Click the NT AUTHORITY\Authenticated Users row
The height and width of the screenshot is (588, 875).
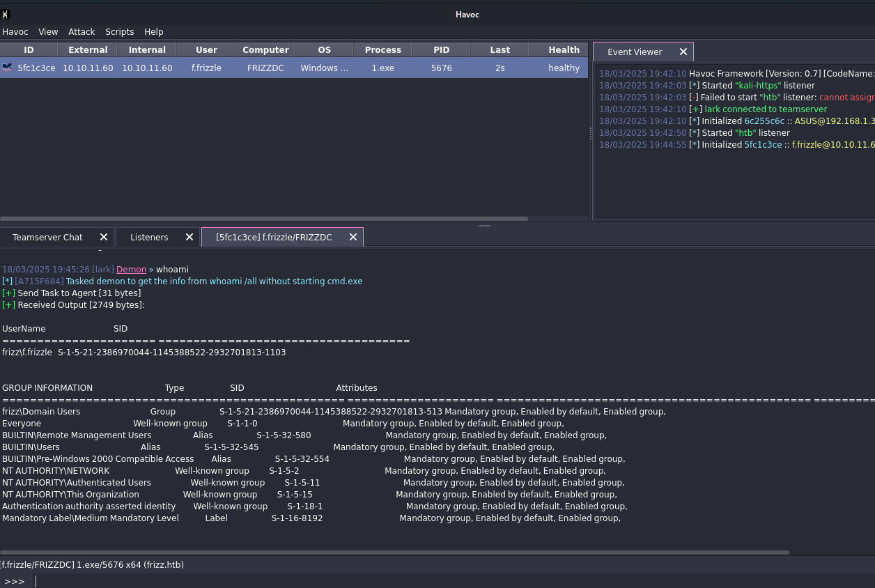(313, 482)
